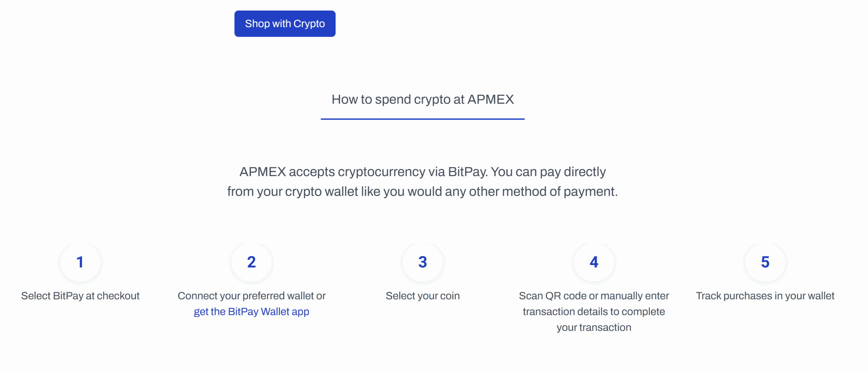Click the 'Select your coin' step text
The height and width of the screenshot is (373, 868).
[x=422, y=296]
